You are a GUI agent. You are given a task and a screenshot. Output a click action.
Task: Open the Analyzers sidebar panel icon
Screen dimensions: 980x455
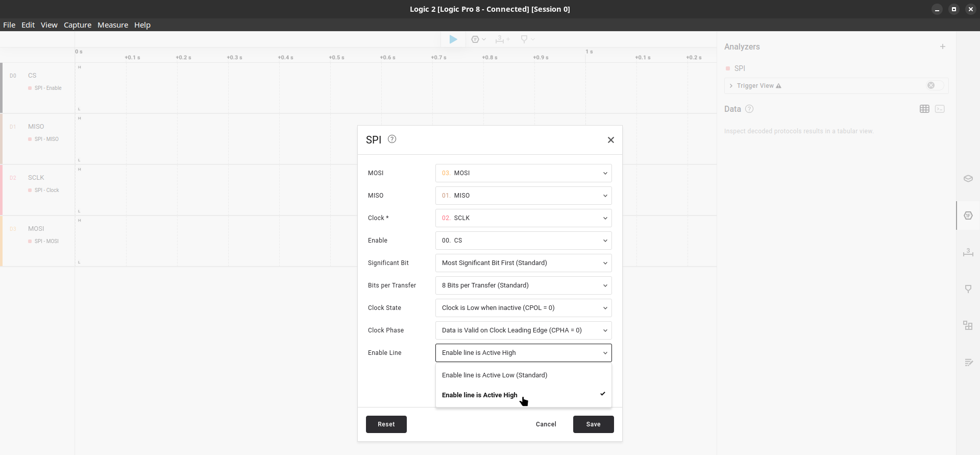pos(968,215)
